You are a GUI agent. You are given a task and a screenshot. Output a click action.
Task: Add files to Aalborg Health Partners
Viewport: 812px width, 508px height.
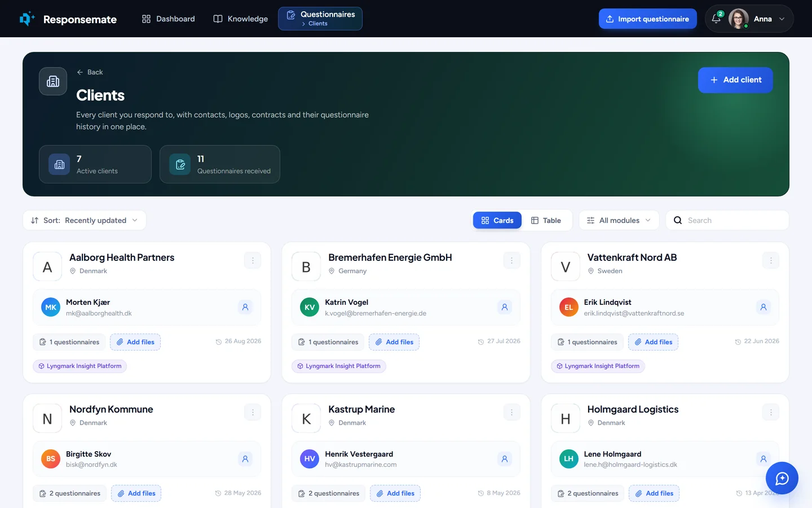coord(135,342)
